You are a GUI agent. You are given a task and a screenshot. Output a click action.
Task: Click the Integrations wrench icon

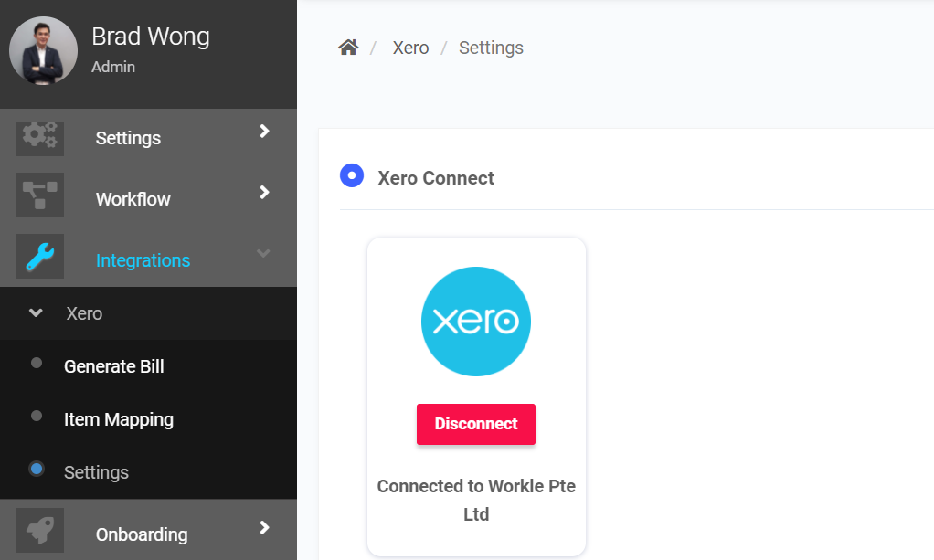(40, 257)
